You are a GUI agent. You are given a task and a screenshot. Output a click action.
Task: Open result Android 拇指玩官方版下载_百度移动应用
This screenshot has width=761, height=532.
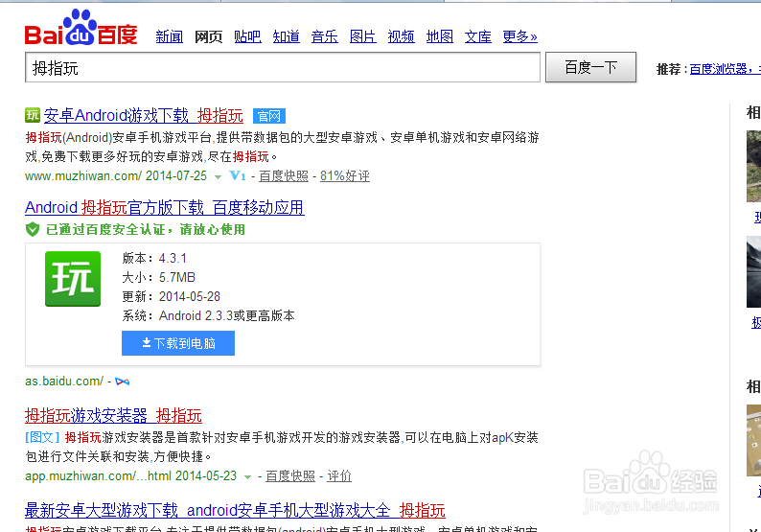coord(165,207)
